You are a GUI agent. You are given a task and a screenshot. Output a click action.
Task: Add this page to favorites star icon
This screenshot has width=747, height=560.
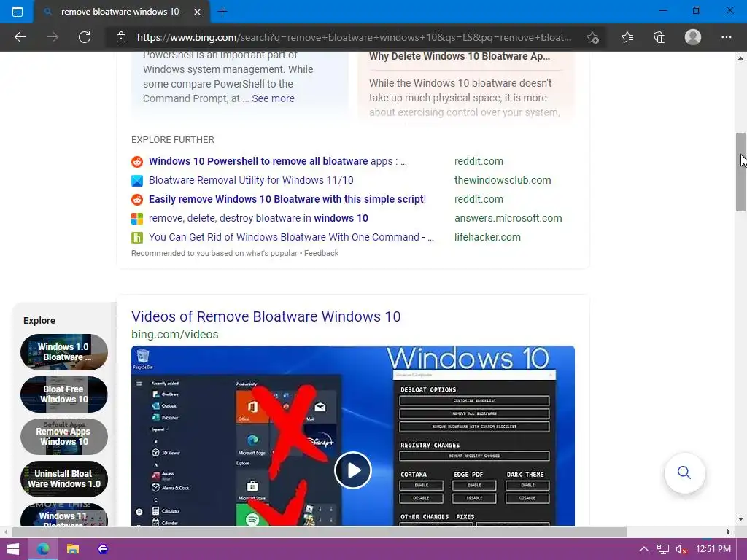click(592, 38)
